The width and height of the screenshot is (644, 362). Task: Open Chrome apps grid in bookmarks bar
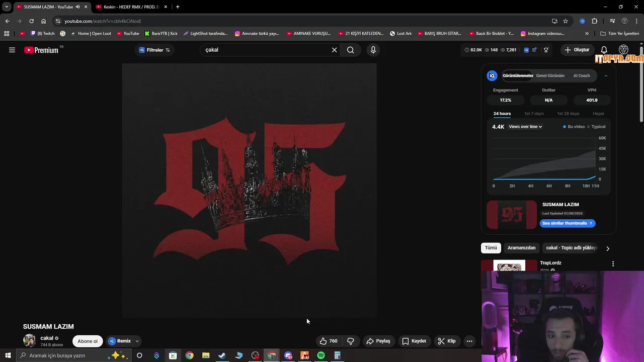tap(7, 34)
